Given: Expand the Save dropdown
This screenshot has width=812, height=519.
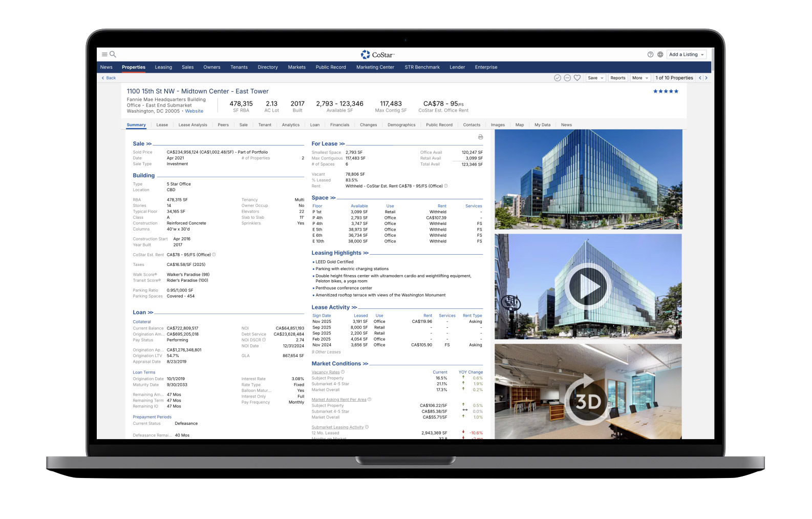Looking at the screenshot, I should coord(595,78).
